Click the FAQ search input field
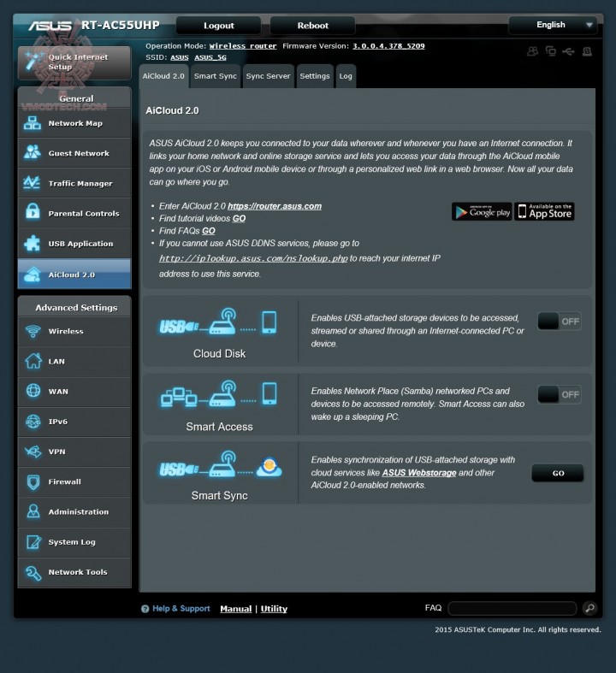Viewport: 616px width, 673px height. click(x=512, y=608)
